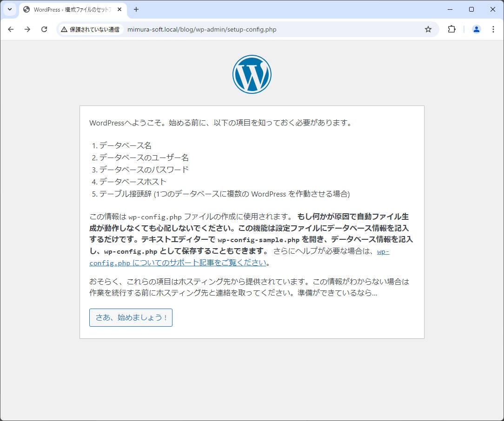
Task: Close the WordPress setup tab
Action: 119,9
